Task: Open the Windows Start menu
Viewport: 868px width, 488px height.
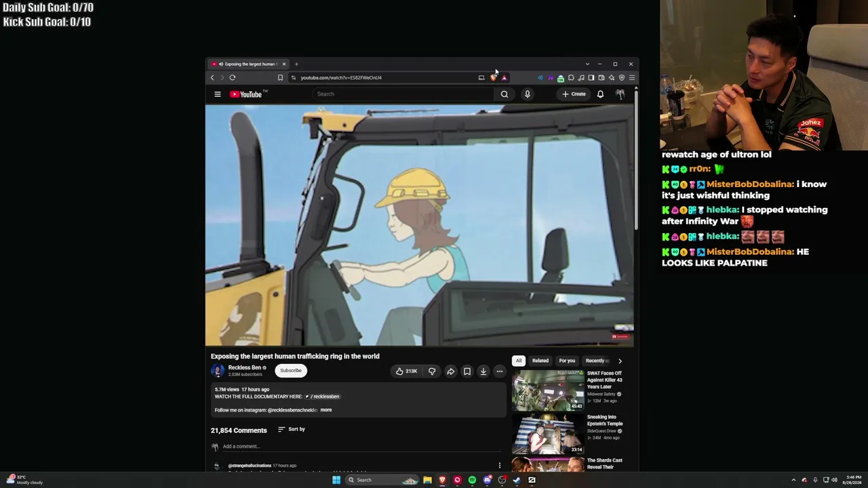Action: coord(336,480)
